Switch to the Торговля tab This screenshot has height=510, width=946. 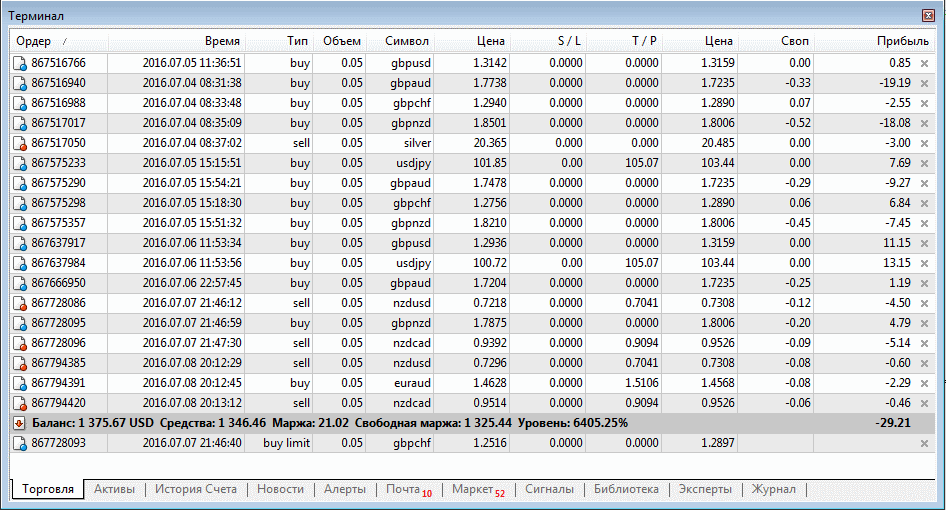coord(48,489)
